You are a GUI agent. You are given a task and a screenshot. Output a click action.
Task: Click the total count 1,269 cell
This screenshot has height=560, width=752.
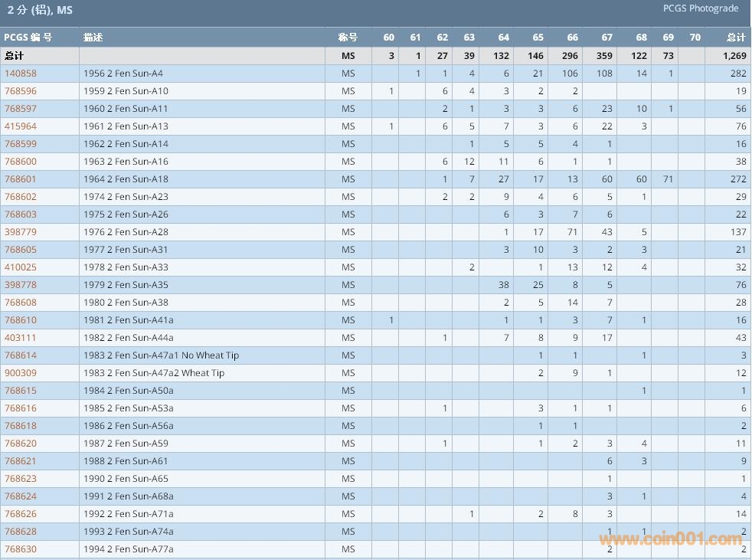[x=733, y=56]
